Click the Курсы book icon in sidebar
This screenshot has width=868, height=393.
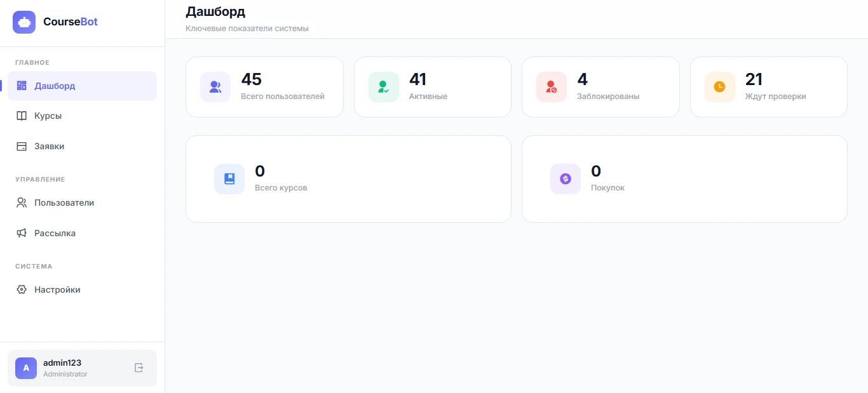(22, 116)
